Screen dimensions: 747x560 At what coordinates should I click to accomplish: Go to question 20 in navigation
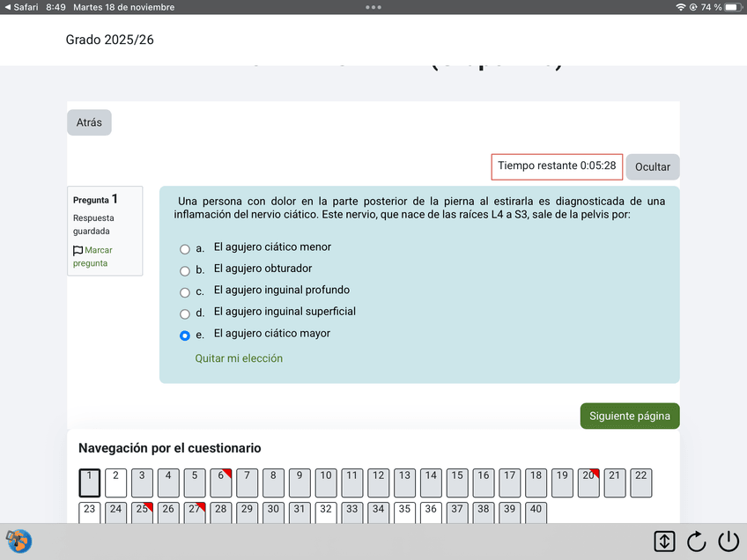tap(588, 483)
